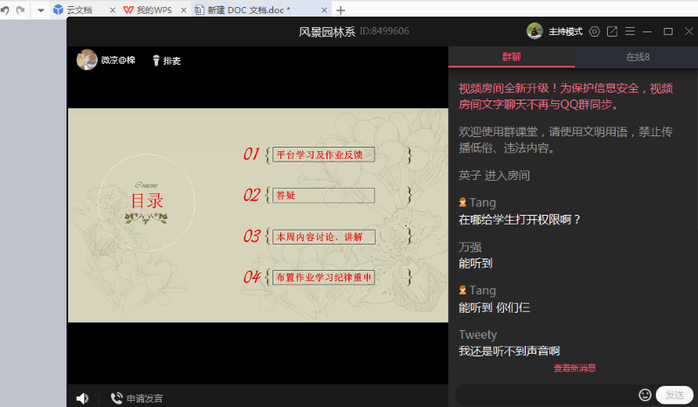The width and height of the screenshot is (698, 407).
Task: Click the pop-out share window icon
Action: (612, 32)
